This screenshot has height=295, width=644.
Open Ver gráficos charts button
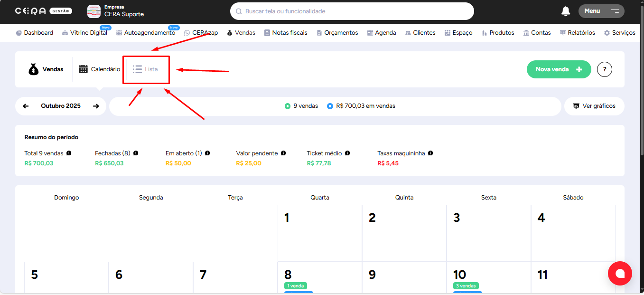point(594,106)
